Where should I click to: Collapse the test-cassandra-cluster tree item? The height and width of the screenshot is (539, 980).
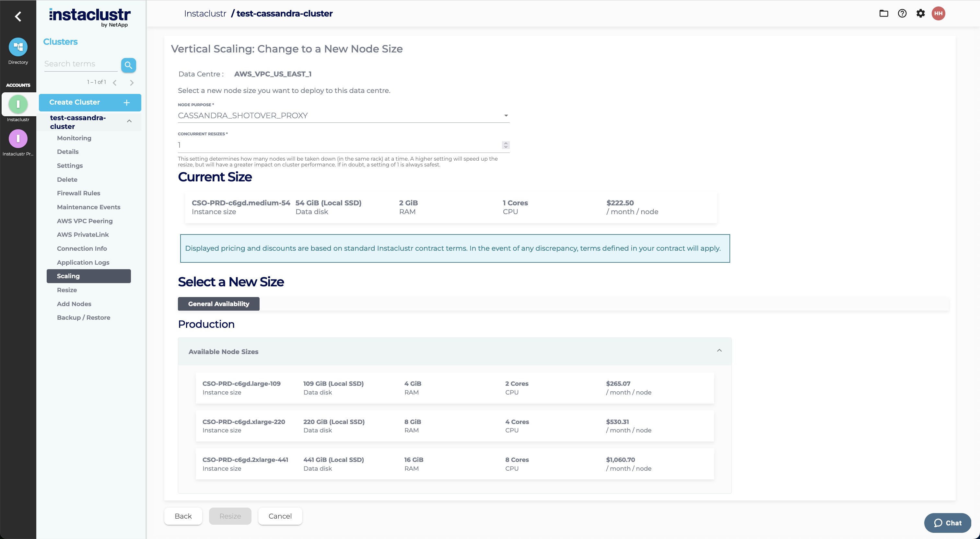pos(129,121)
